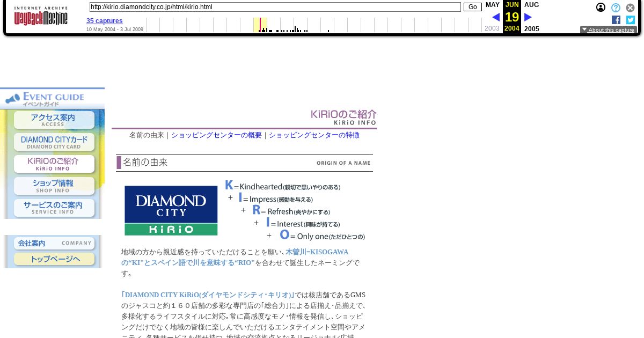644x338 pixels.
Task: Open ショッピングセンターの概要 link
Action: pos(217,135)
